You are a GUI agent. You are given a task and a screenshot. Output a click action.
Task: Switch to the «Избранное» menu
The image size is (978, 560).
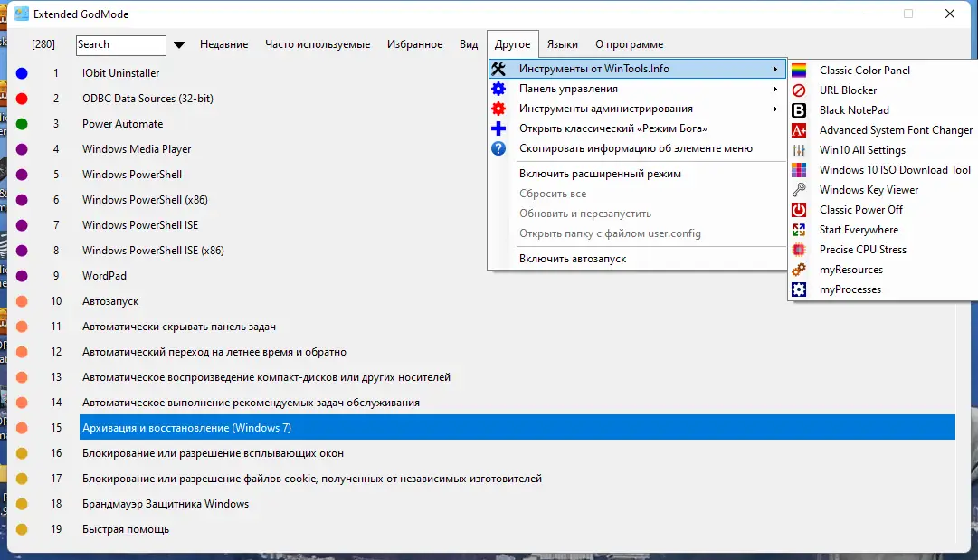pos(415,43)
